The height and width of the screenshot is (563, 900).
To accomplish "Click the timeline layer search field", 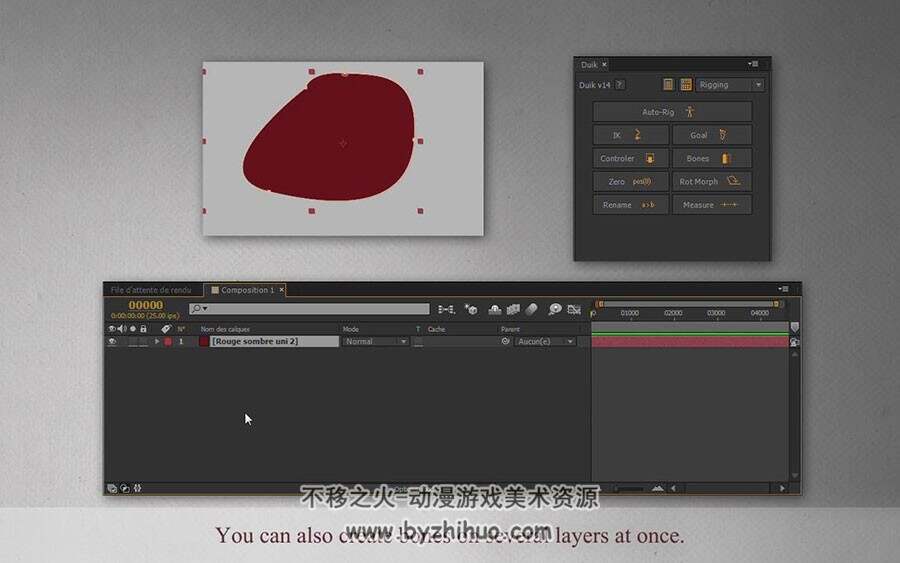I will (x=309, y=309).
